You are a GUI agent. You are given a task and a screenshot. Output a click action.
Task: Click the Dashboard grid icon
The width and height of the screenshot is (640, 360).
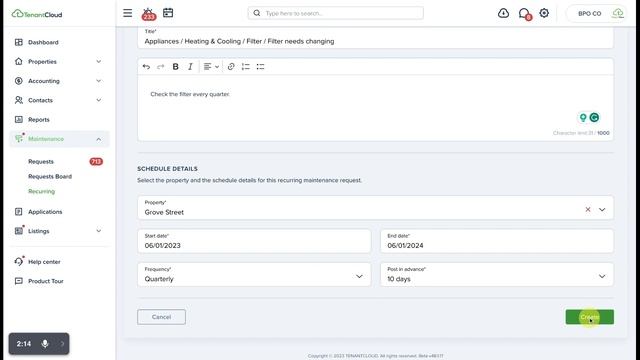19,42
